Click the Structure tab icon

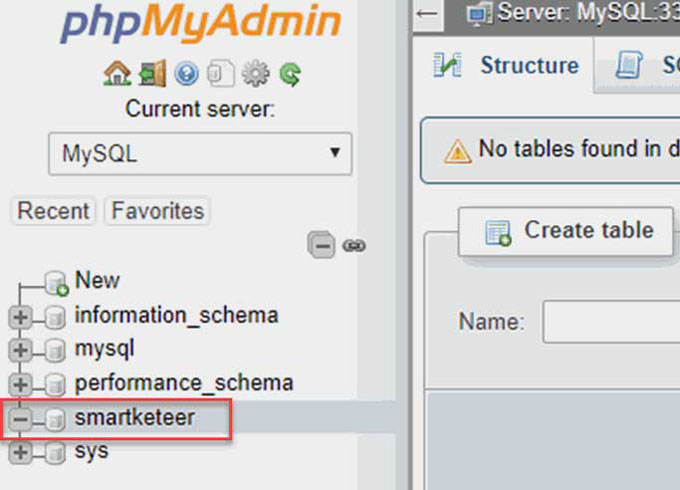click(447, 65)
